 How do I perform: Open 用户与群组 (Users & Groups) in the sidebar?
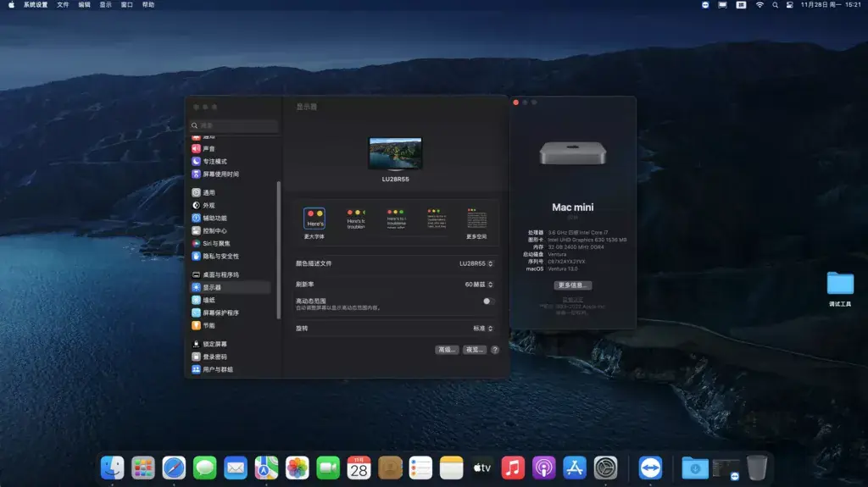pos(231,369)
